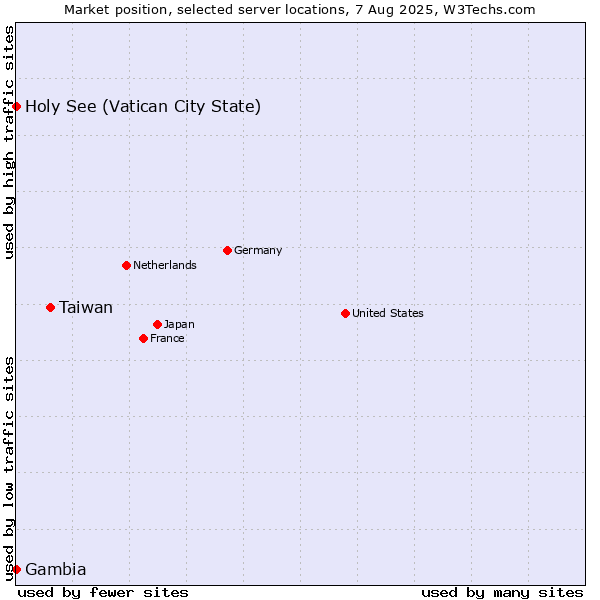Click the chart title 'Market position, selected server locations'
This screenshot has width=600, height=600.
205,10
